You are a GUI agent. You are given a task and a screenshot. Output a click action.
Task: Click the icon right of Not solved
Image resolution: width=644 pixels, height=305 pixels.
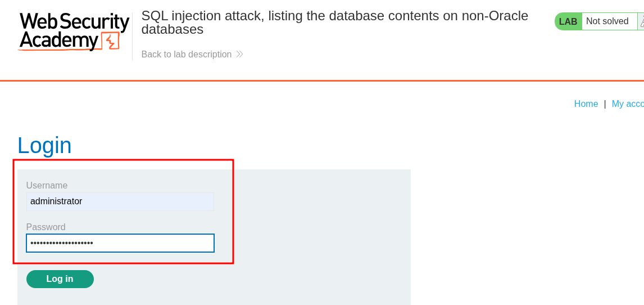pyautogui.click(x=641, y=21)
